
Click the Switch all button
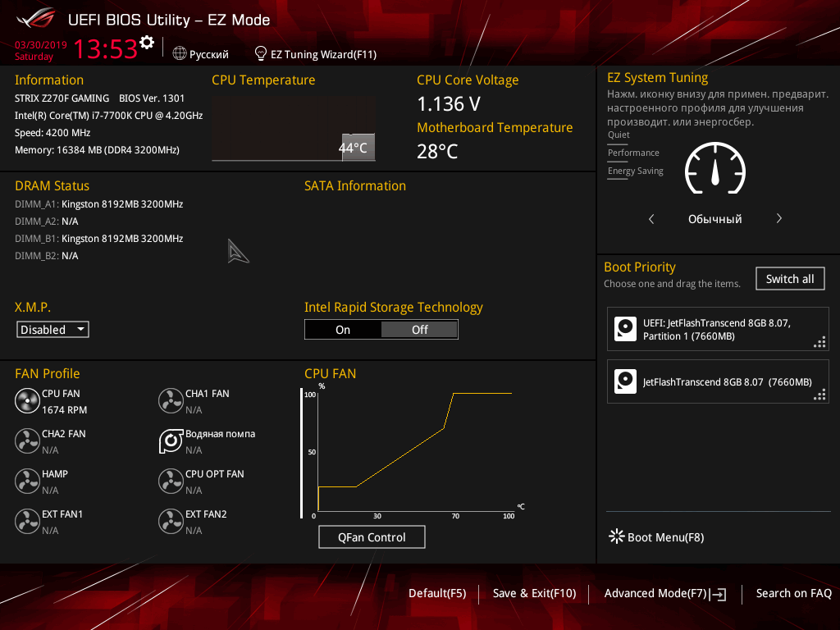coord(790,279)
